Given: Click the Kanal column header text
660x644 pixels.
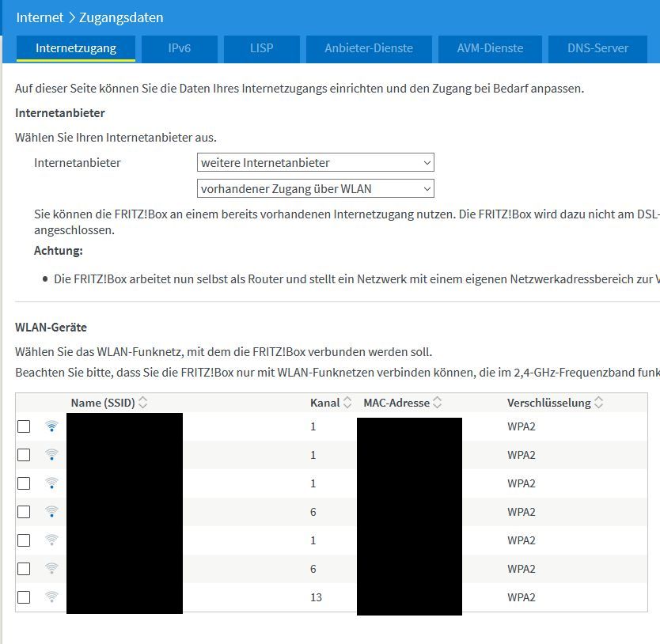Looking at the screenshot, I should (x=324, y=403).
